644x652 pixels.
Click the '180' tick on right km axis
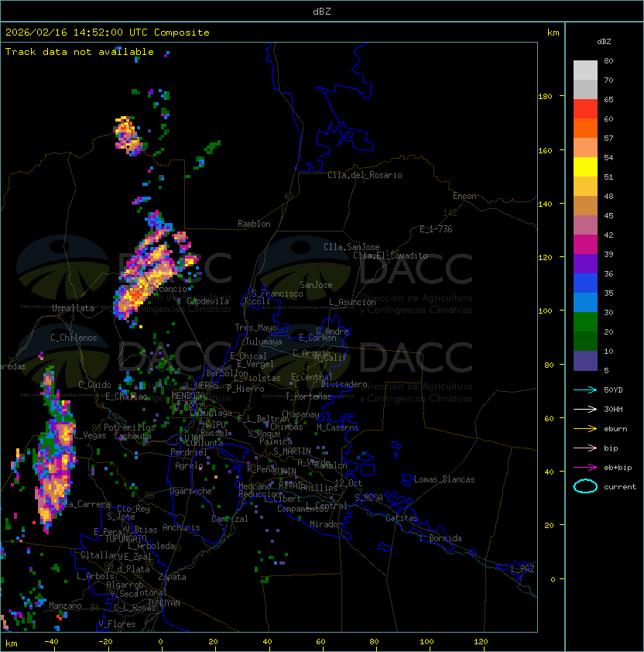coord(545,97)
